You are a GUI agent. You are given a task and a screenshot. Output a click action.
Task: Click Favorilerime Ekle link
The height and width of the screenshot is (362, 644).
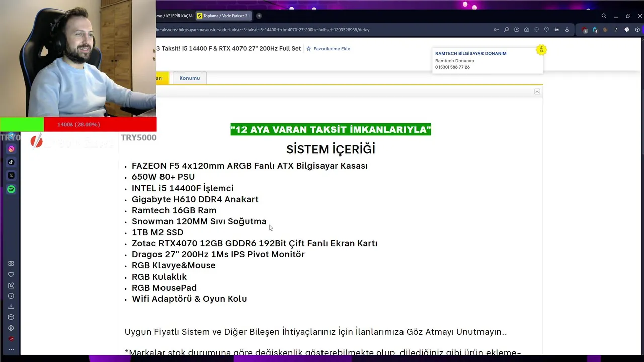(332, 49)
